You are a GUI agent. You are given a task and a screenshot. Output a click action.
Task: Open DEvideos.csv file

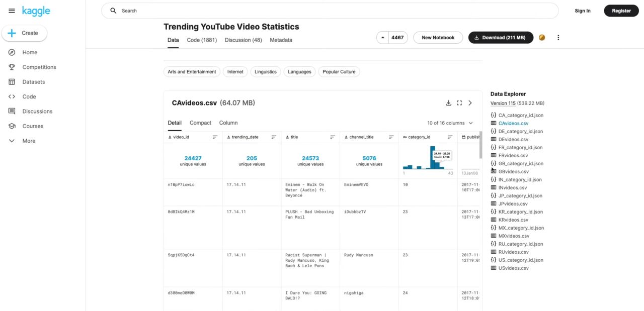point(513,140)
